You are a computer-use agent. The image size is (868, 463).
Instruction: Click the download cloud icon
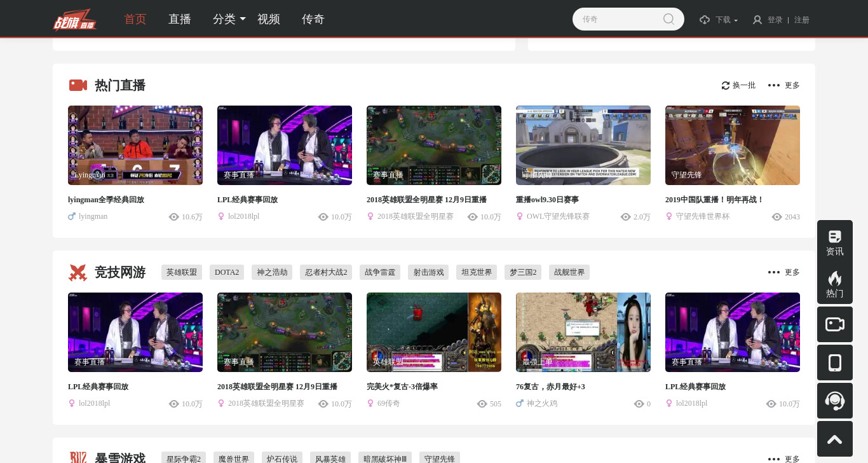coord(705,20)
